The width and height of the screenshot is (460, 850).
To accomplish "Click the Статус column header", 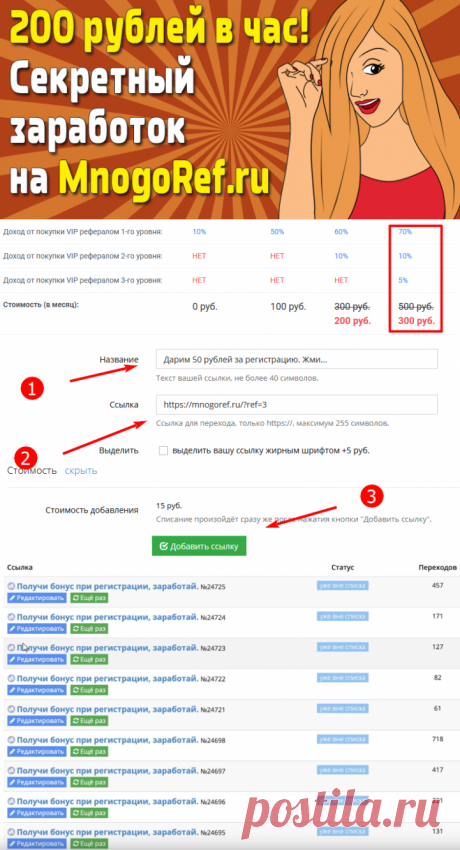I will [342, 568].
